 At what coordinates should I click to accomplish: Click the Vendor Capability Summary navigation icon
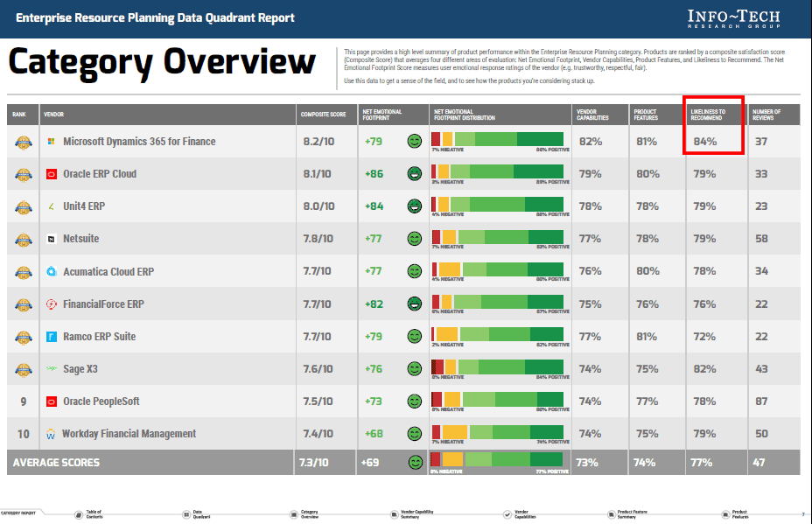394,514
